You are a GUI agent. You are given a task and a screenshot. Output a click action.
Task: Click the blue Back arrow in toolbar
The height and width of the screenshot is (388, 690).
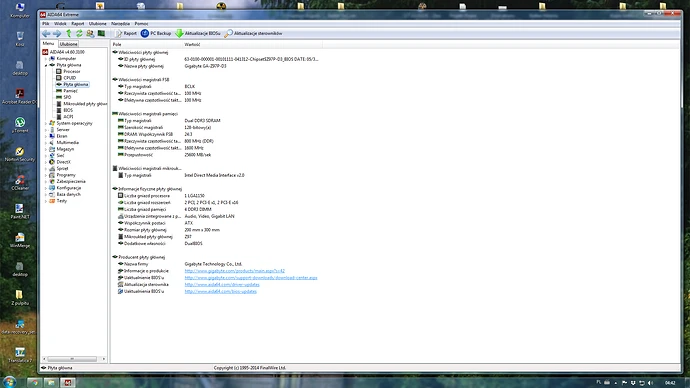pos(46,33)
